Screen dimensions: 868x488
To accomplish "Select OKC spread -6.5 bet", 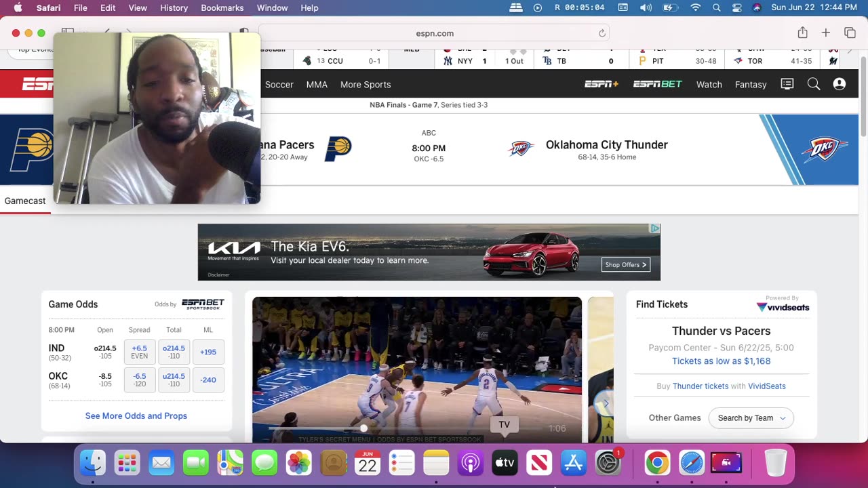I will coord(140,380).
